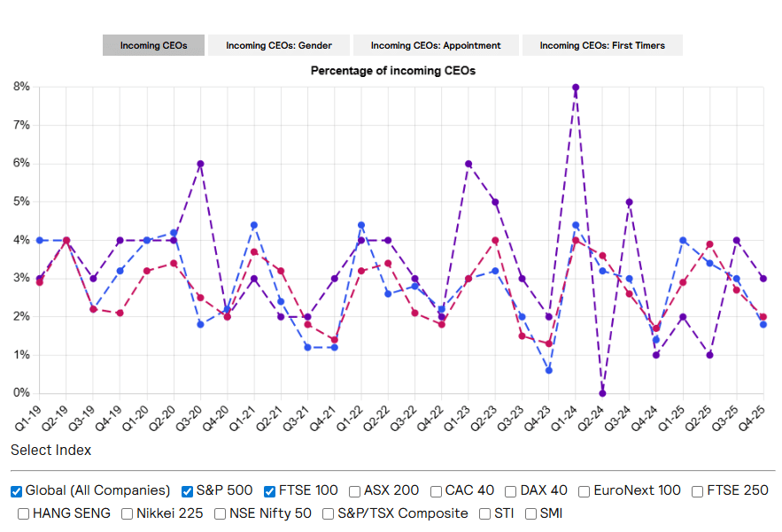
Task: Click the purple 8% peak point at Q1-24
Action: 576,88
